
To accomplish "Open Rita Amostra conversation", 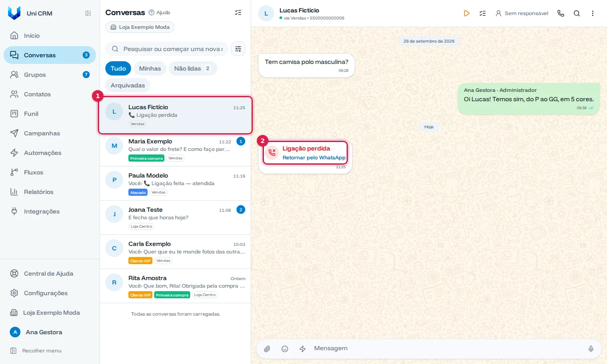I will (175, 286).
